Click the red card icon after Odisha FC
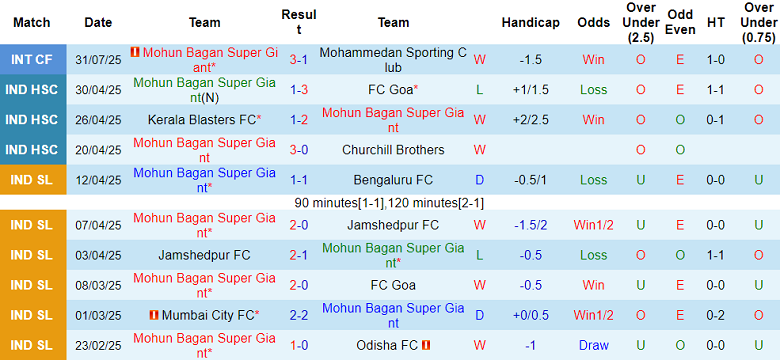This screenshot has height=360, width=780. pyautogui.click(x=426, y=345)
